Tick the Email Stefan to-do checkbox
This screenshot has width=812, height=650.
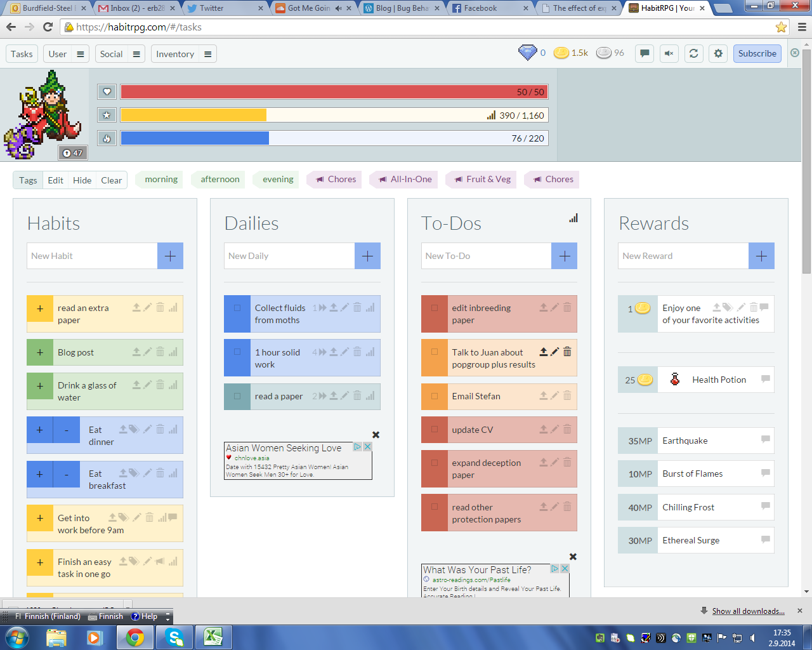click(435, 396)
